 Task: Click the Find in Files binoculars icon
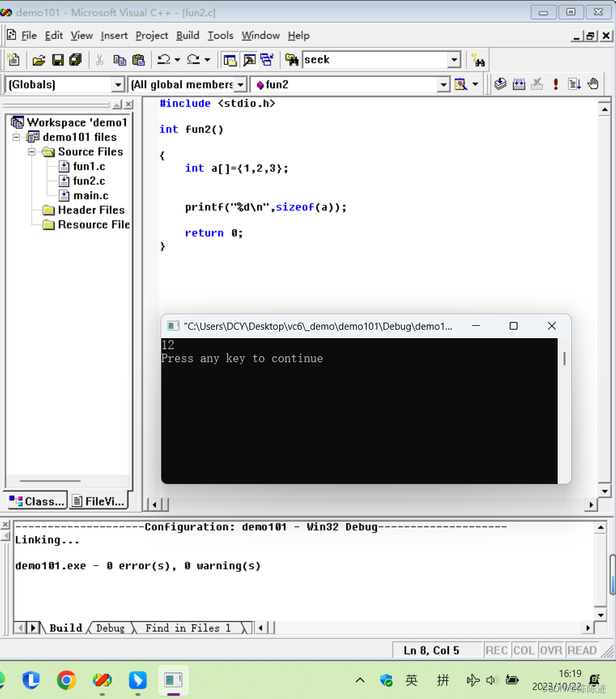click(x=292, y=60)
